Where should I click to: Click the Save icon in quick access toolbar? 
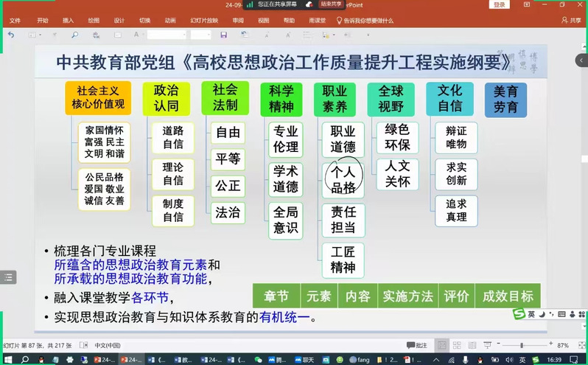click(x=223, y=35)
